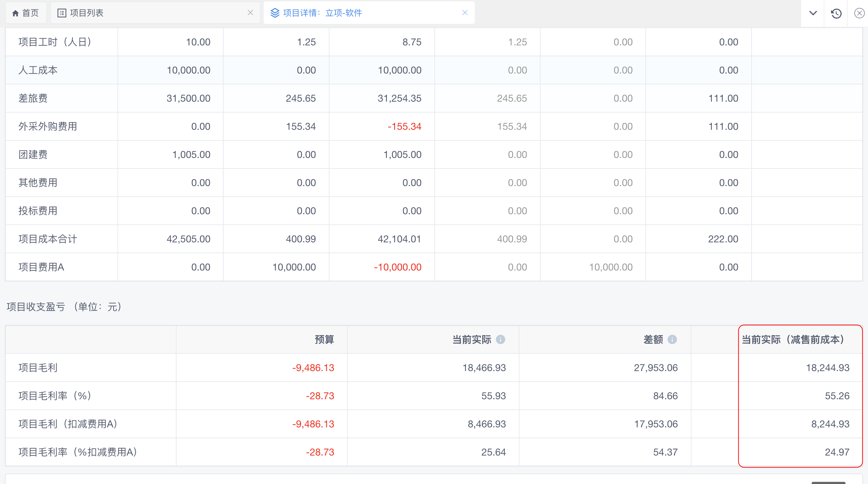Close the 项目列表 tab

tap(250, 13)
